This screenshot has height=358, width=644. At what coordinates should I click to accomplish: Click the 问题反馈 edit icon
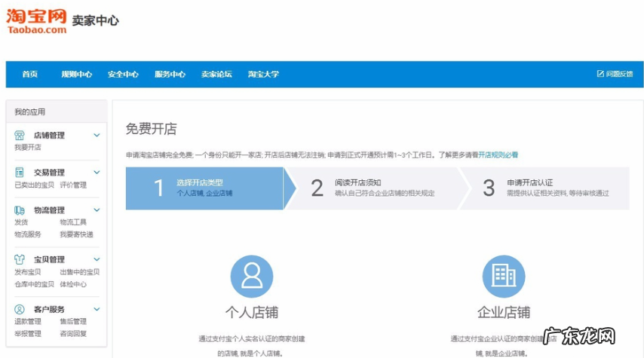tap(600, 74)
